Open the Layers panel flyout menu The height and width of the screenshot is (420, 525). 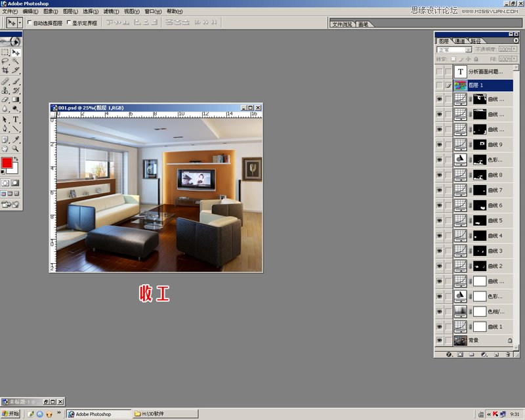pos(516,41)
